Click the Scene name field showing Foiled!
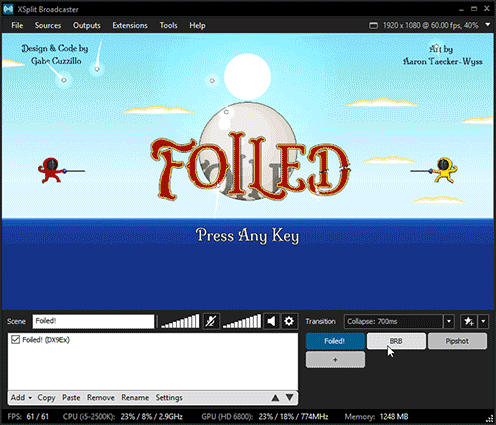496x425 pixels. pos(93,321)
